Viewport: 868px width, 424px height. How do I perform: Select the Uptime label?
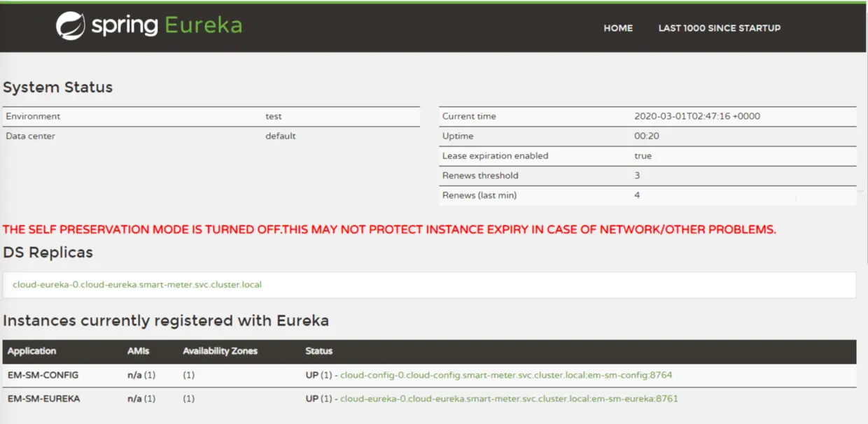pos(458,136)
